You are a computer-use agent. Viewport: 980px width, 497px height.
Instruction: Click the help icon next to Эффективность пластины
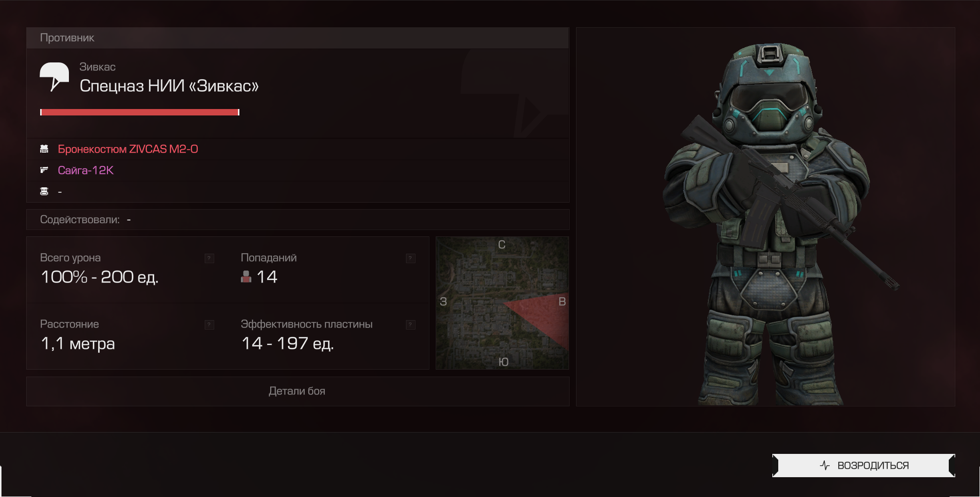(410, 325)
